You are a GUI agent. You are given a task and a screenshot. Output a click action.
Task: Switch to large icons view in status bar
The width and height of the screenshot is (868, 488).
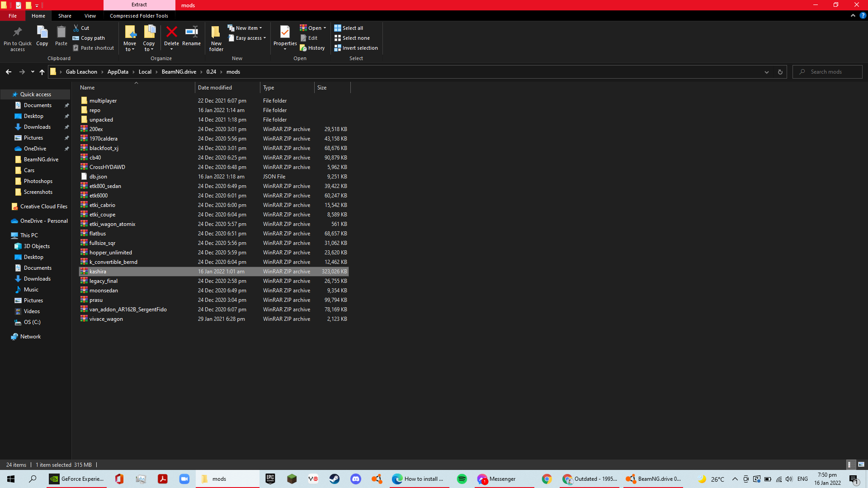click(x=861, y=465)
